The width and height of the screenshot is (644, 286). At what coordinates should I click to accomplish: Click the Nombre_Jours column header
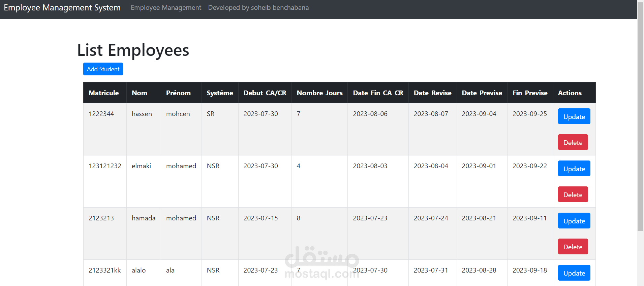pos(319,93)
